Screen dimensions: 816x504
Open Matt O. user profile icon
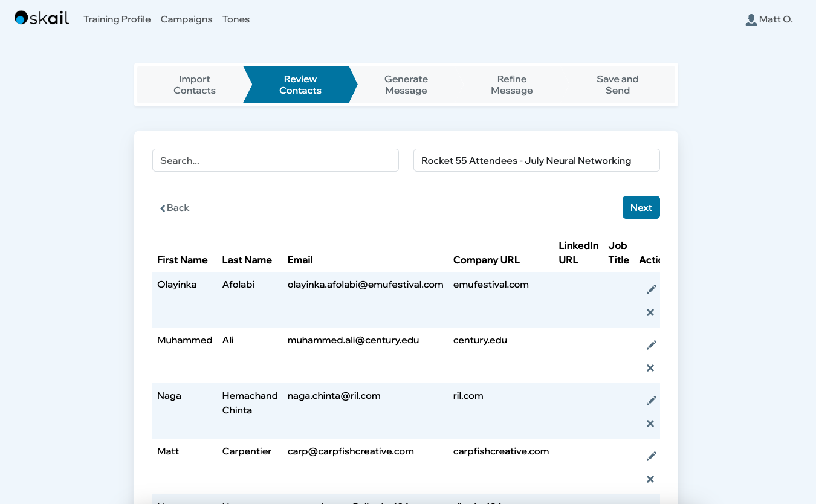pos(751,19)
